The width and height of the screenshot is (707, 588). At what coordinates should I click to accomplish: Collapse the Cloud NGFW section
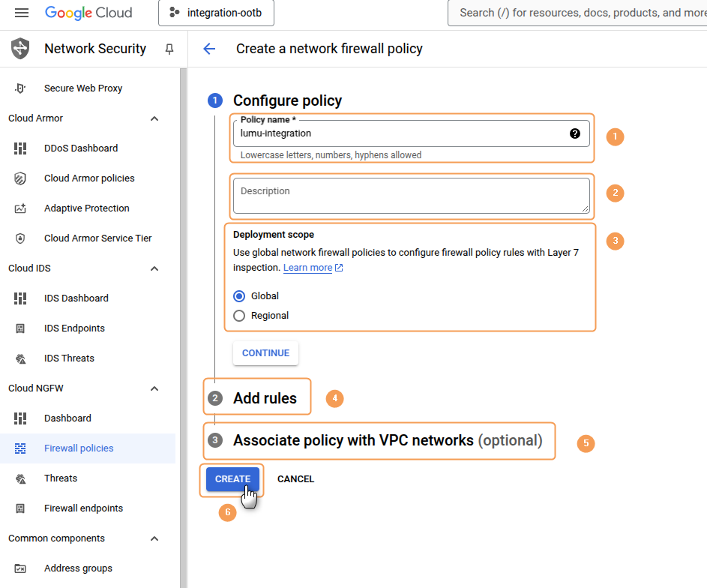[x=154, y=388]
